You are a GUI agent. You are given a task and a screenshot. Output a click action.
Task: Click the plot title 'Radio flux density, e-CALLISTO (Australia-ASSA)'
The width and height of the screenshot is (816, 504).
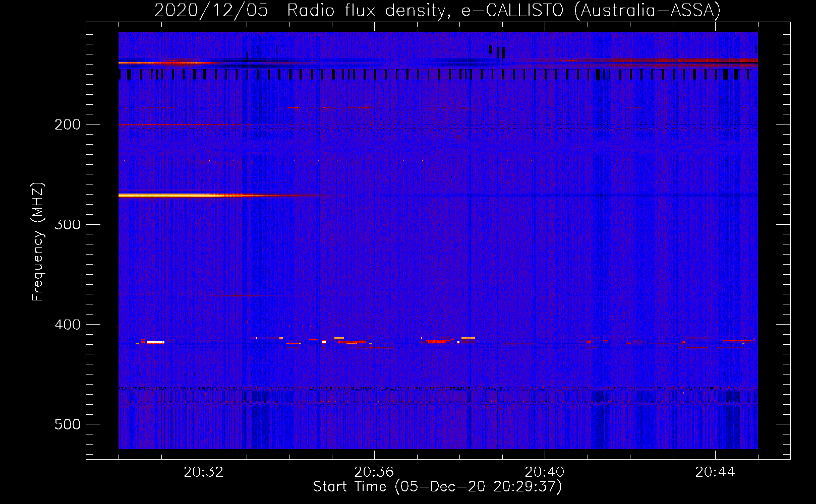(504, 10)
